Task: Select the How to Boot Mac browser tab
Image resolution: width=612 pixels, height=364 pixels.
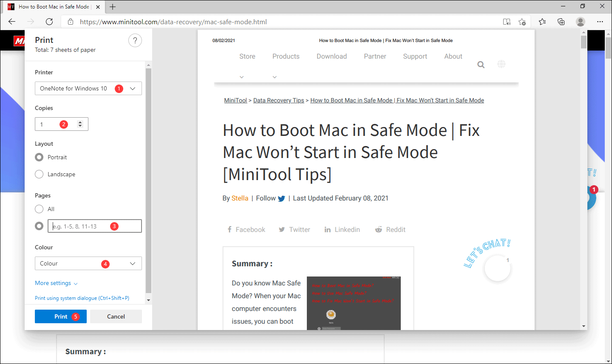Action: [x=54, y=7]
